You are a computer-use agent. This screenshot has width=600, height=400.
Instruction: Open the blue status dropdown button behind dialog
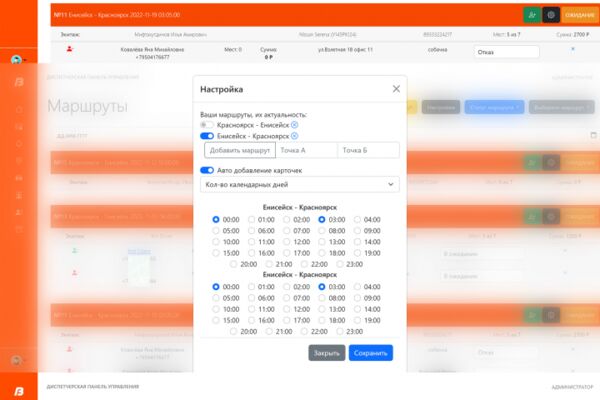point(494,108)
